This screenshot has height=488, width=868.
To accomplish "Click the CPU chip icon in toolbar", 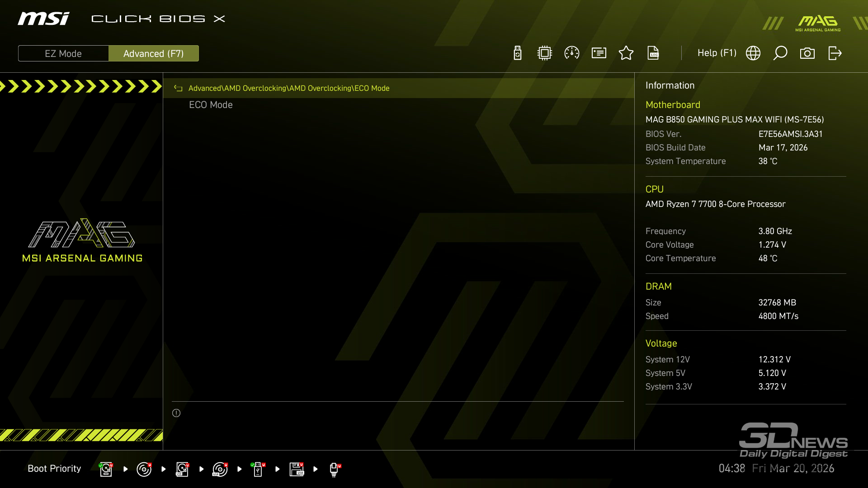I will pos(545,53).
